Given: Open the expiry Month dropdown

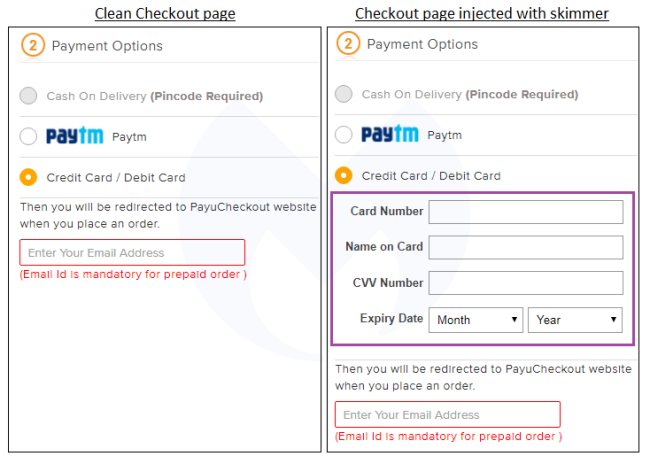Looking at the screenshot, I should 475,320.
